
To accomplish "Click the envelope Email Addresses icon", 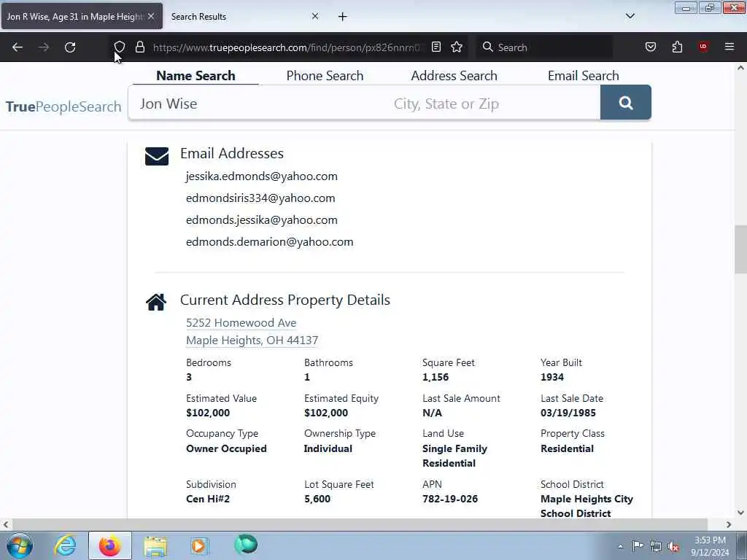I will pyautogui.click(x=157, y=156).
